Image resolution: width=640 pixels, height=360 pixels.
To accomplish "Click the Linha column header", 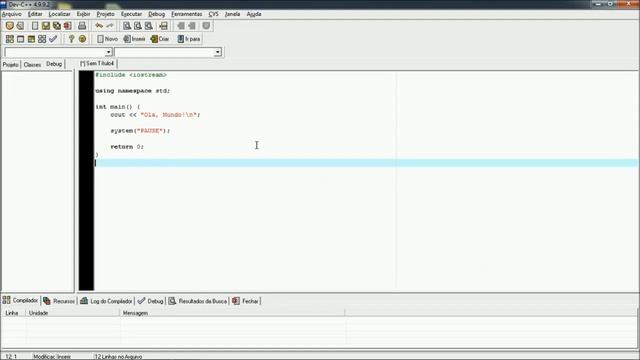I will 13,313.
